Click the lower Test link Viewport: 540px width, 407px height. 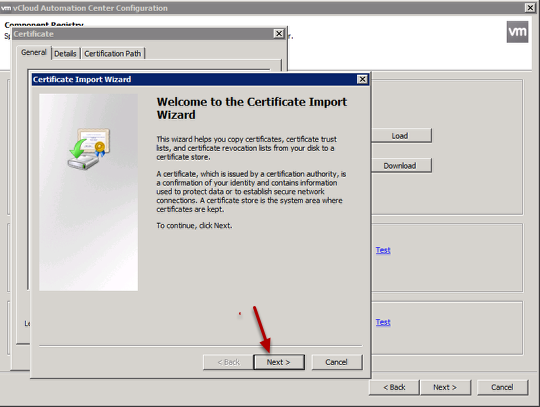point(383,322)
